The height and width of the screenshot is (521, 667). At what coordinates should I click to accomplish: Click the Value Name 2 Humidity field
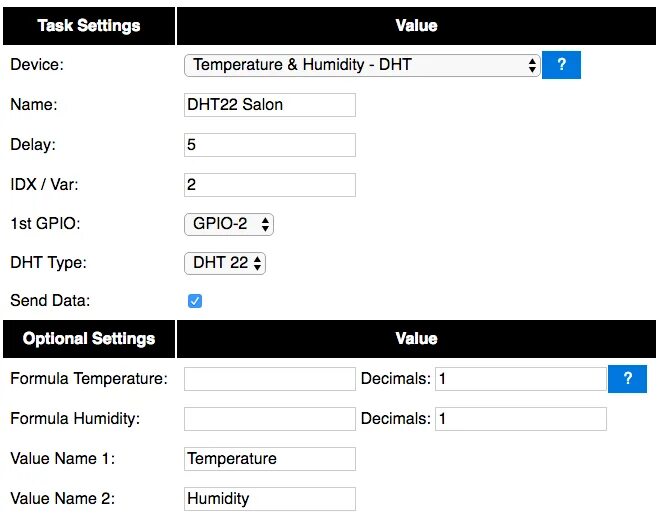tap(270, 498)
